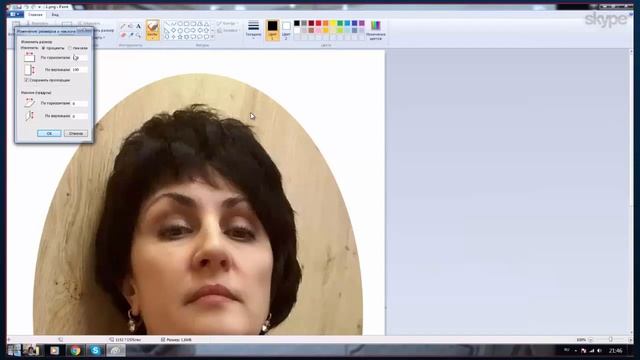Choose the Line shape in Shapes gallery

[167, 23]
